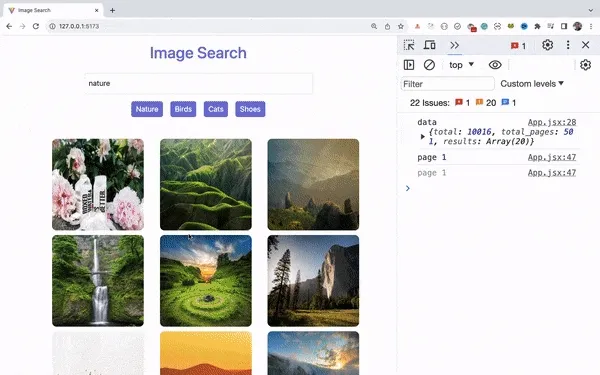Image resolution: width=600 pixels, height=375 pixels.
Task: Open the pink flowers thumbnail
Action: [98, 184]
